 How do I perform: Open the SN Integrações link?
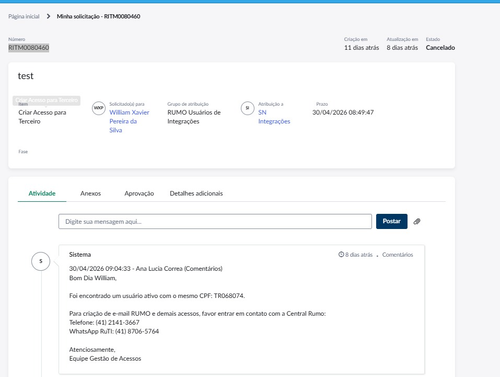click(x=274, y=117)
